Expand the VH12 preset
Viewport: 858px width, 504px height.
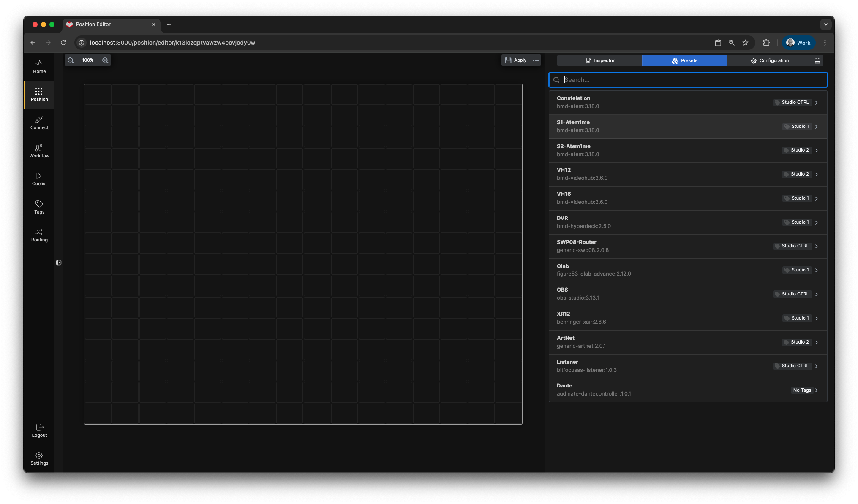[688, 174]
